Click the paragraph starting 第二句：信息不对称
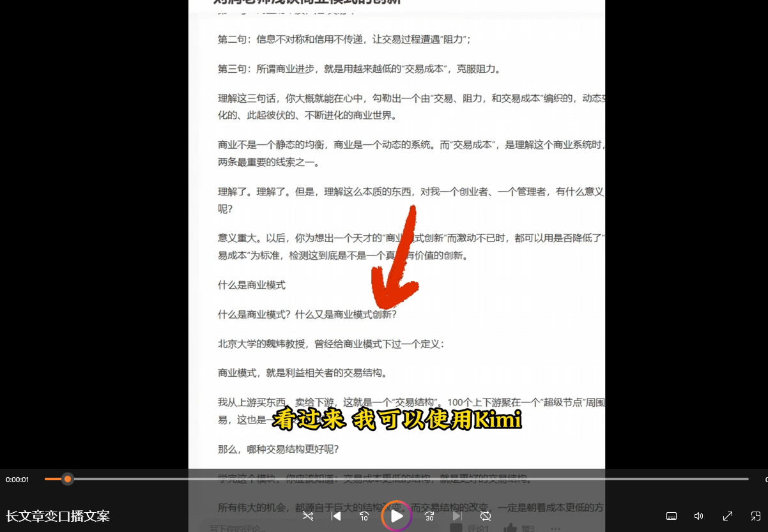This screenshot has width=768, height=532. coord(344,40)
